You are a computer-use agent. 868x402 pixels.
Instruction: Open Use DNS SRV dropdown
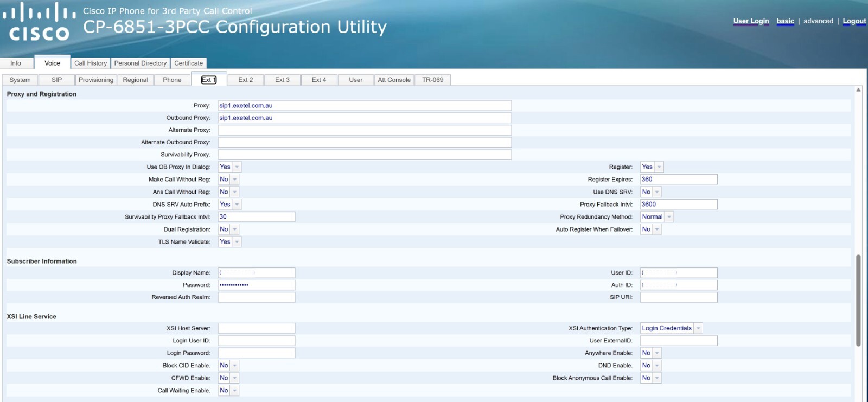(x=650, y=192)
